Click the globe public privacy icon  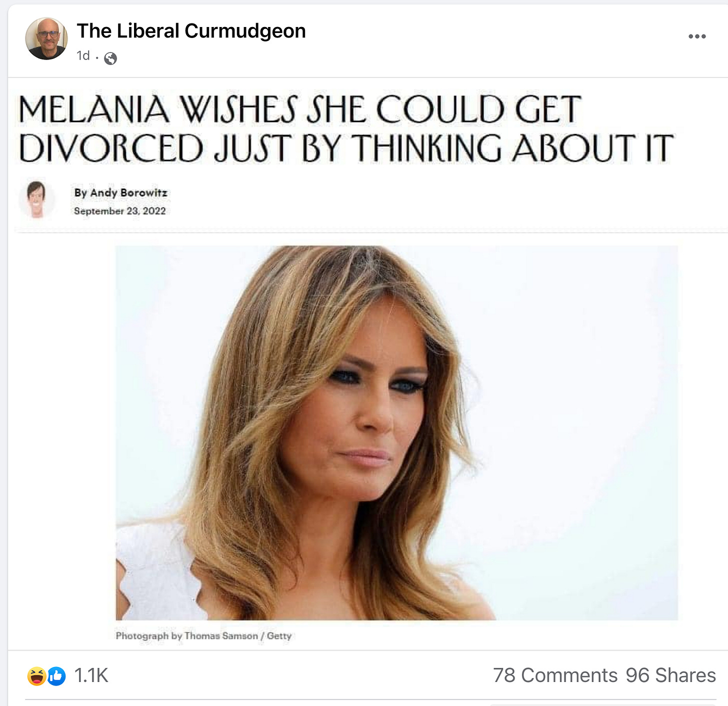(110, 58)
